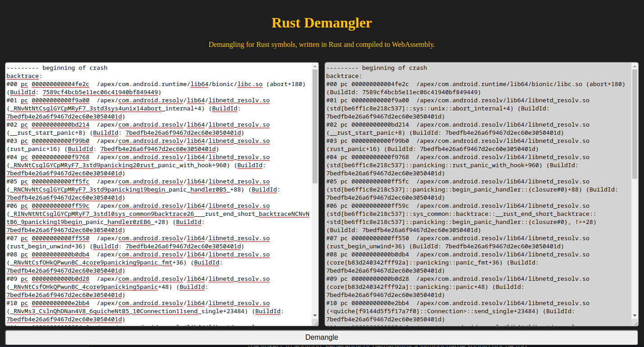Click the output textarea scrollbar thumb
The height and width of the screenshot is (347, 644).
(x=635, y=124)
